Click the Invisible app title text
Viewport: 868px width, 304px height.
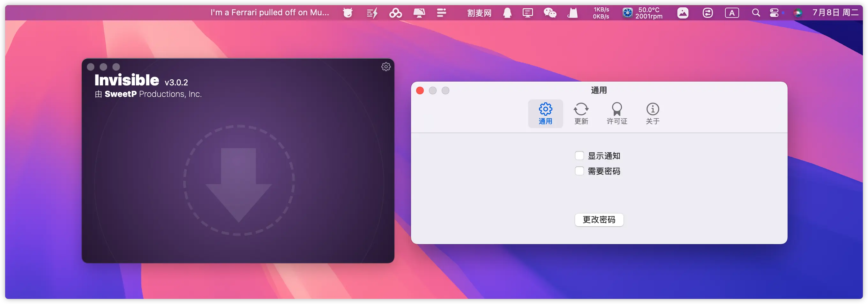tap(127, 80)
